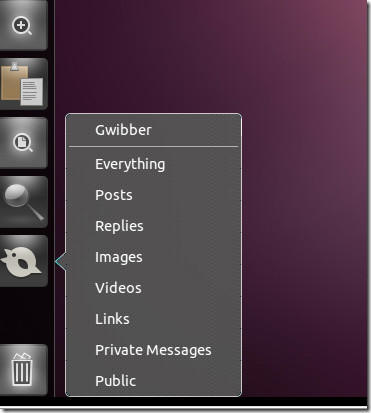Screen dimensions: 371x413
Task: Open the Trash icon in launcher
Action: point(23,370)
